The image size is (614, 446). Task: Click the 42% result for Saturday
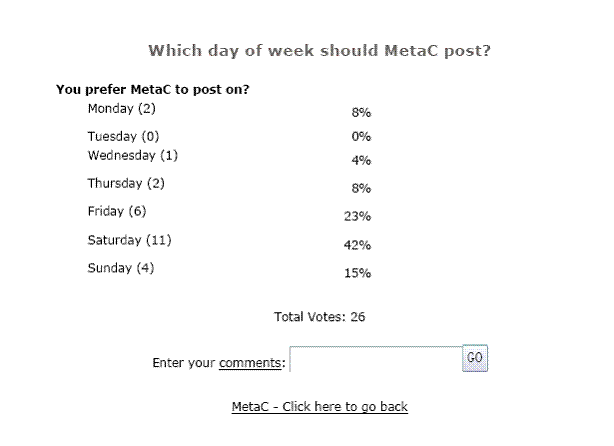tap(358, 245)
